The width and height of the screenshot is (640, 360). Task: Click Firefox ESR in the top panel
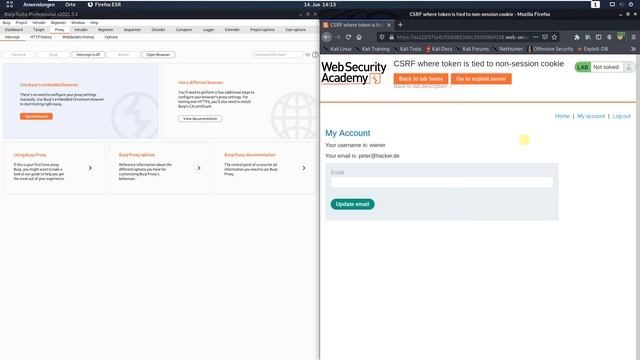click(x=104, y=4)
